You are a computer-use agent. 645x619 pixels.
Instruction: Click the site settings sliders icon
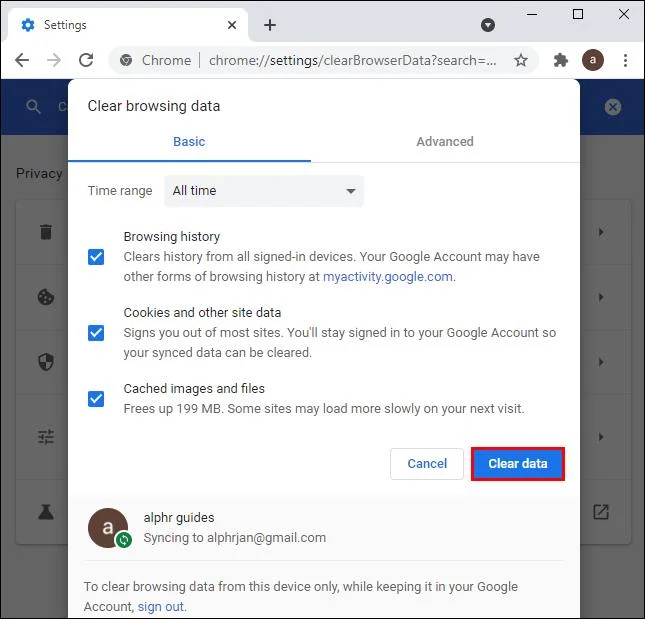46,436
